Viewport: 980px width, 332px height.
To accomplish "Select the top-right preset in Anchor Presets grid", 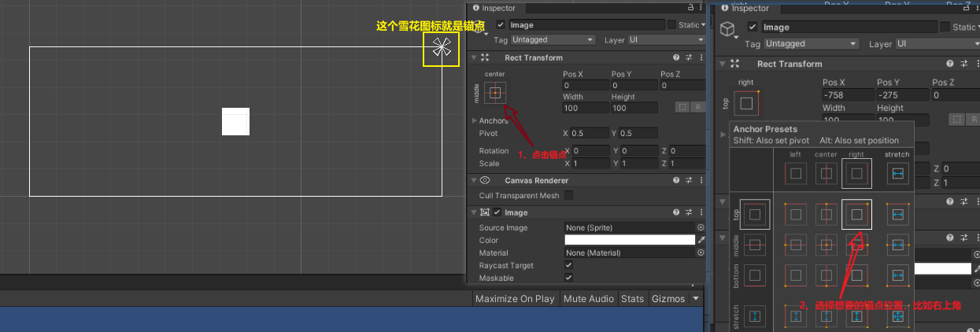I will point(856,214).
